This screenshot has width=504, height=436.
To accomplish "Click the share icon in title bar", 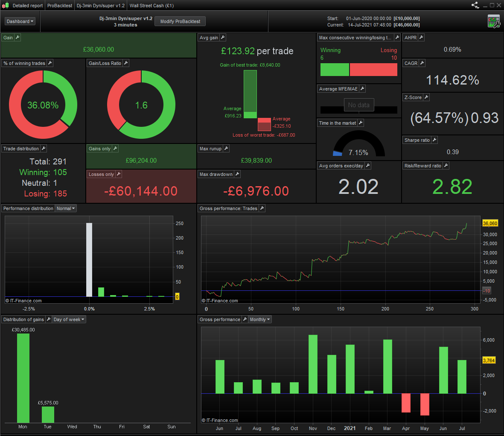I will [475, 5].
